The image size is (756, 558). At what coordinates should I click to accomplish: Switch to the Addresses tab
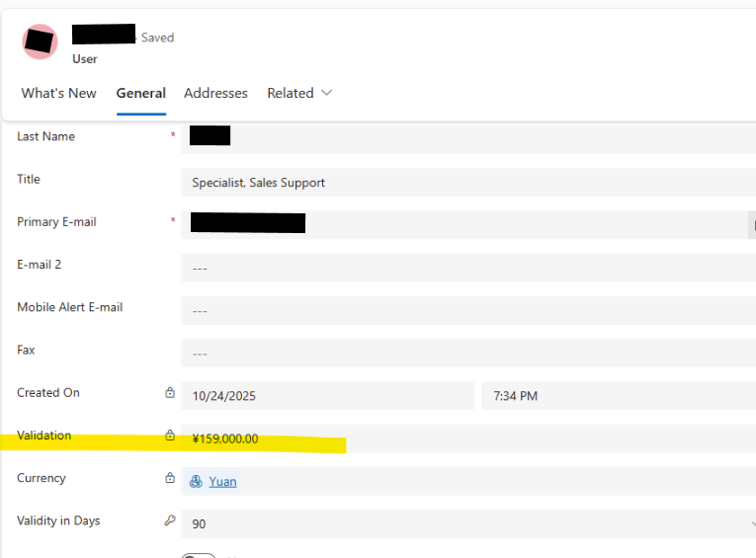tap(215, 93)
